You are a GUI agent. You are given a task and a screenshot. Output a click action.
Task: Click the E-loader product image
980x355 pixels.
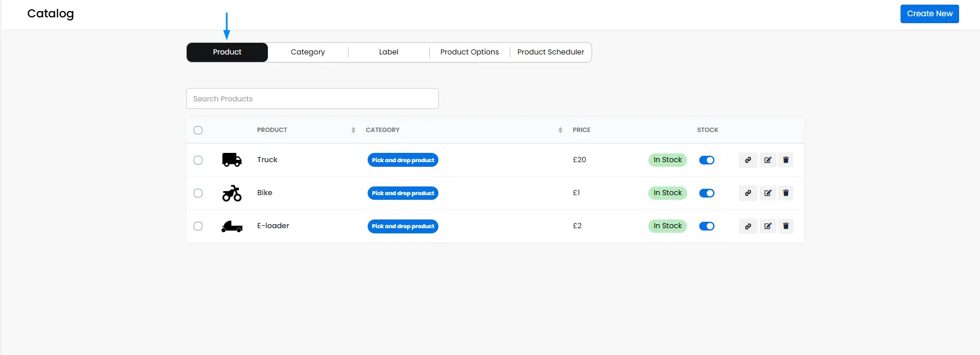(232, 226)
